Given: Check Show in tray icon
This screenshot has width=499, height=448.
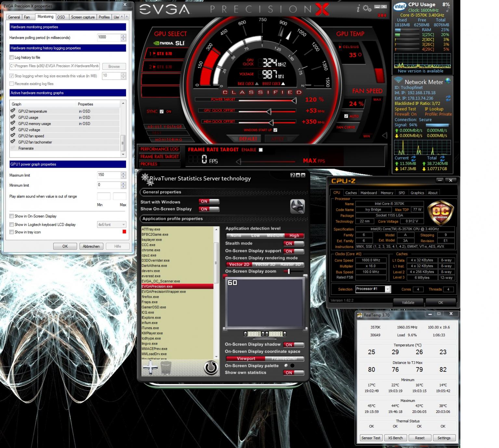Looking at the screenshot, I should coord(12,232).
